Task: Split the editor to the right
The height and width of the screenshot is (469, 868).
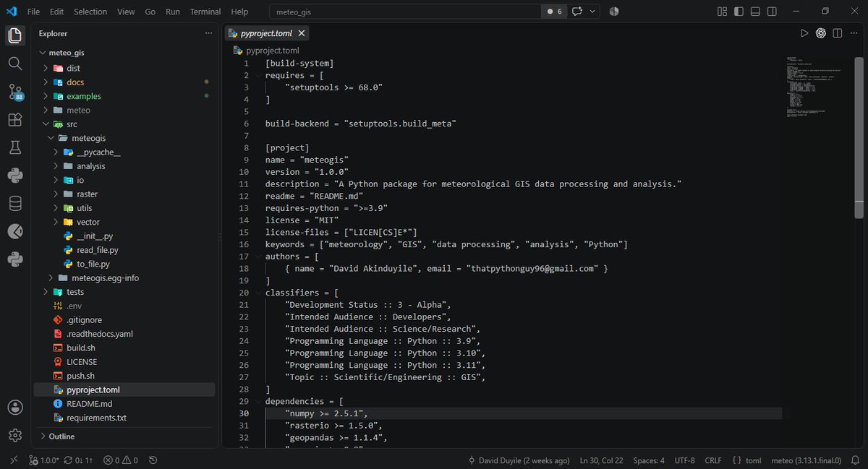Action: point(838,33)
